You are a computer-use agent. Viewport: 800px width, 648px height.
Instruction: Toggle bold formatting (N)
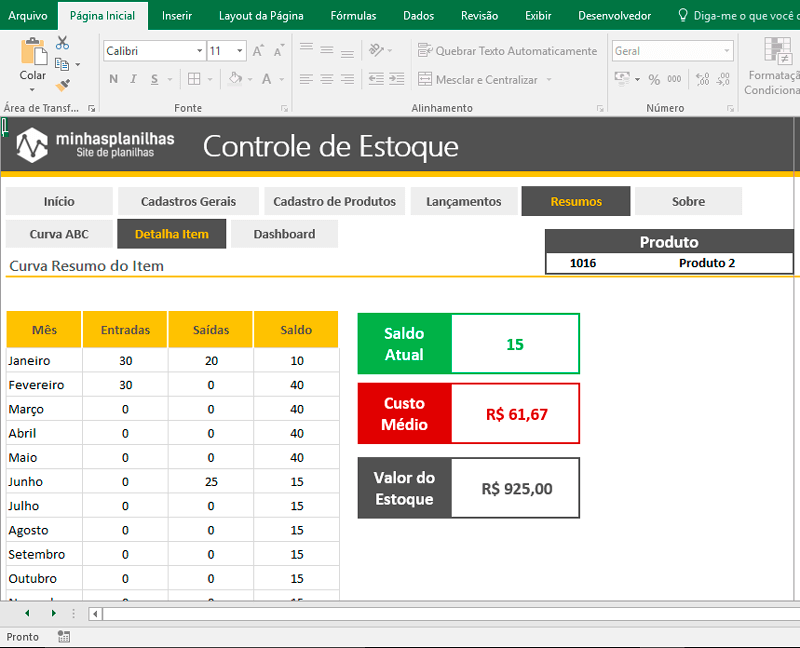(x=112, y=78)
